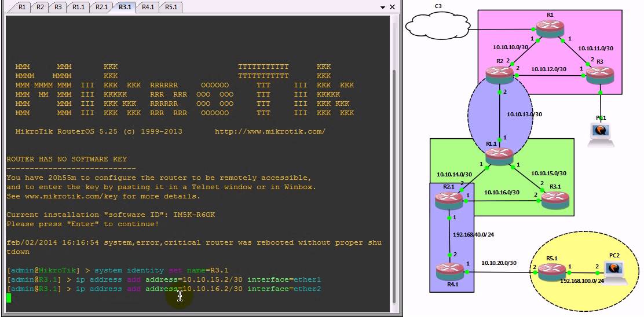Select the C3 cloud node
644x317 pixels.
pos(438,25)
